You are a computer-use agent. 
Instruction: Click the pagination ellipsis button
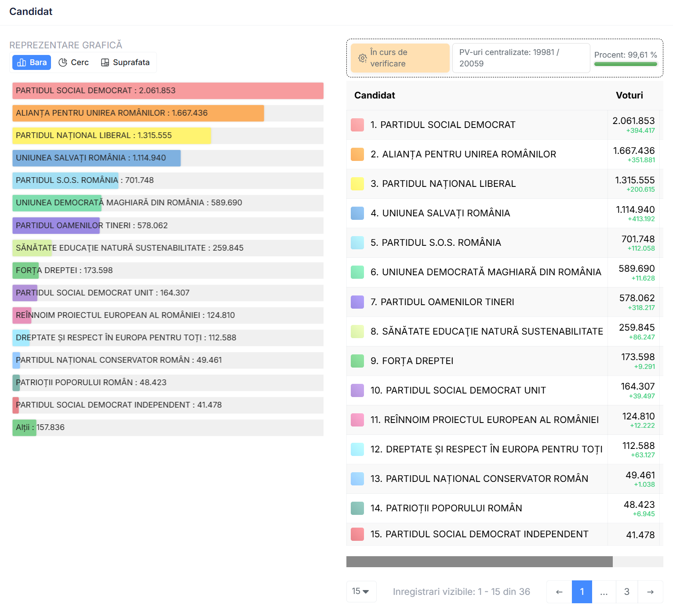tap(604, 592)
